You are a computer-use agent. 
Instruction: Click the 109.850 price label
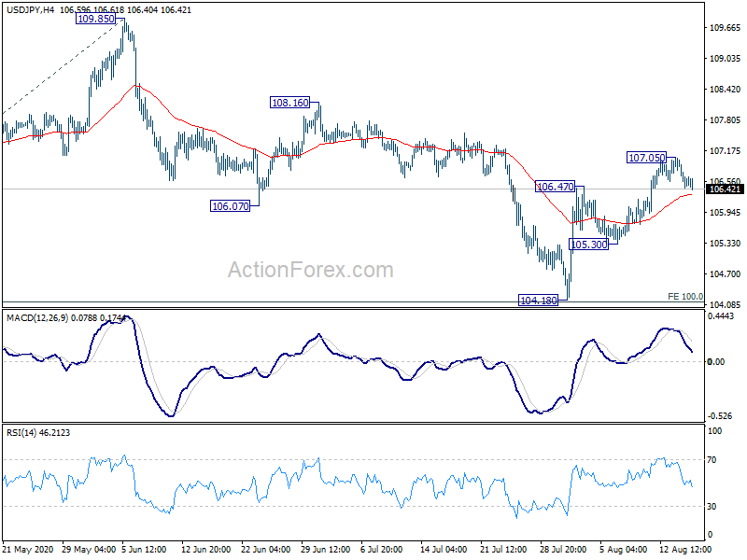(96, 19)
